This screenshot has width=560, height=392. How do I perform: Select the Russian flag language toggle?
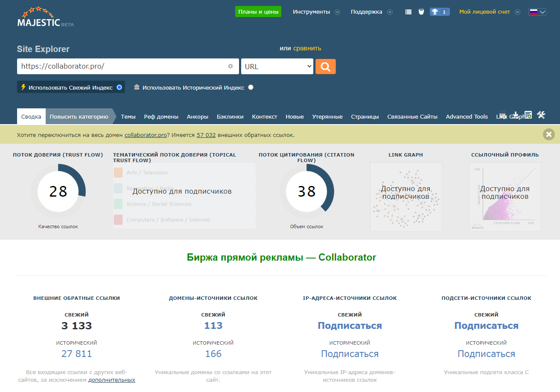point(537,12)
